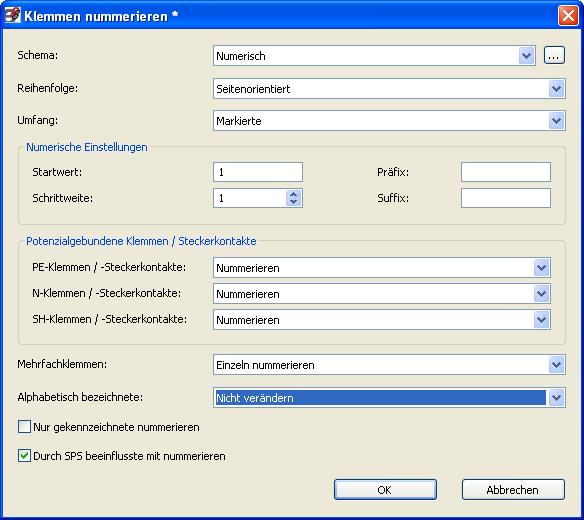This screenshot has height=520, width=584.
Task: Close the Klemmen nummerieren dialog
Action: [568, 16]
